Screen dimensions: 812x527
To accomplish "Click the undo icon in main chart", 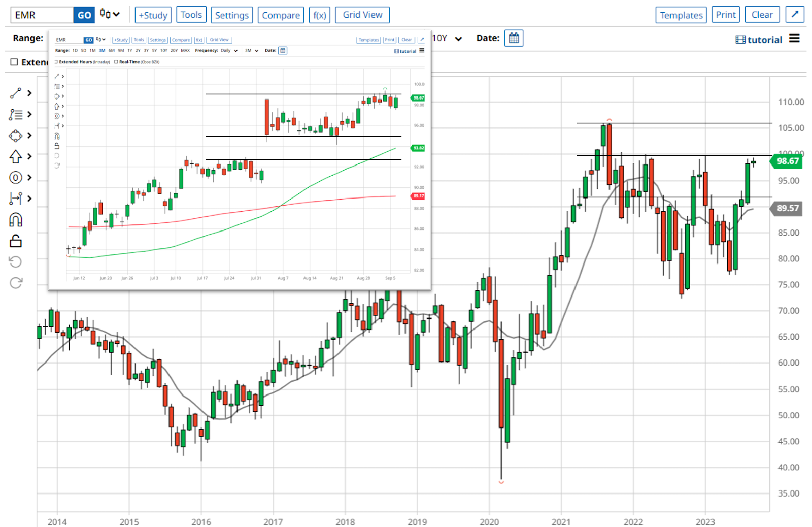I will pyautogui.click(x=16, y=261).
